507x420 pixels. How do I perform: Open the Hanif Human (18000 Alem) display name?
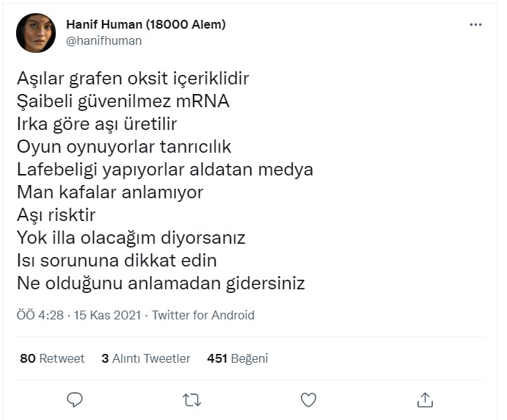(146, 24)
